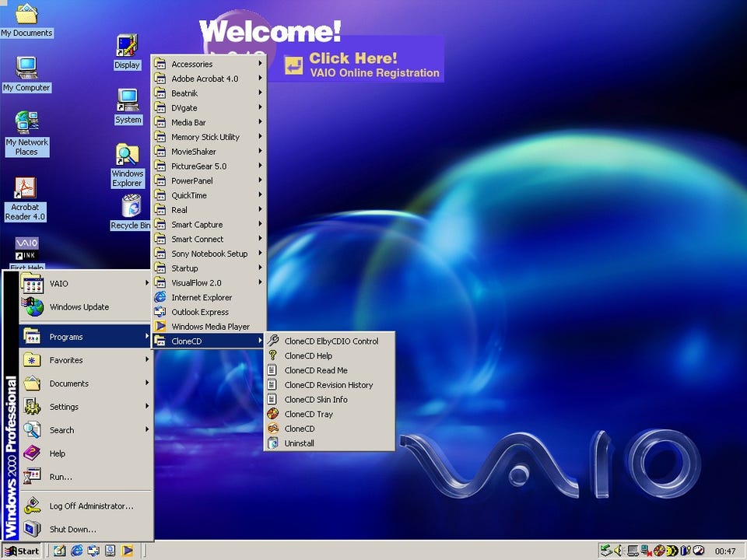The image size is (747, 560).
Task: Launch Outlook Express from the quick launch bar
Action: (93, 551)
